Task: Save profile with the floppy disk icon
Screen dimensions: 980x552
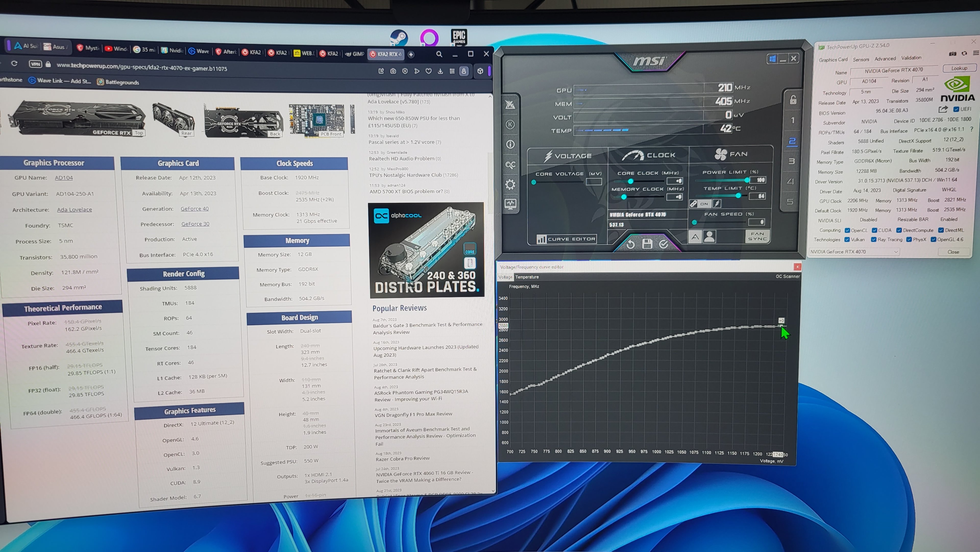Action: (647, 244)
